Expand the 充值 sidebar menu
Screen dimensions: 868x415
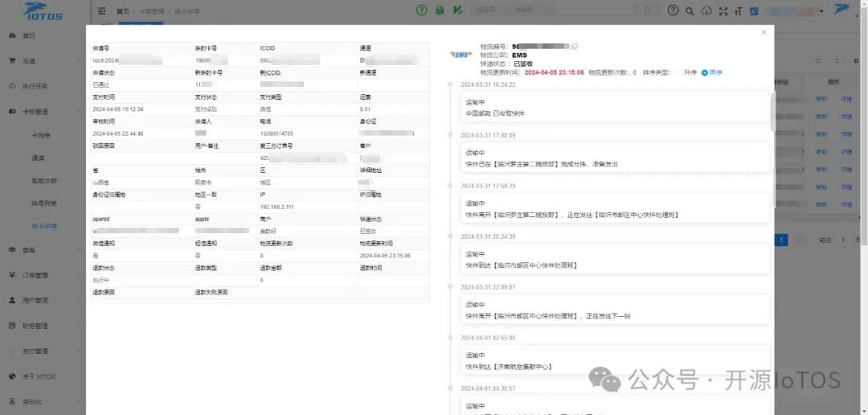click(x=44, y=61)
